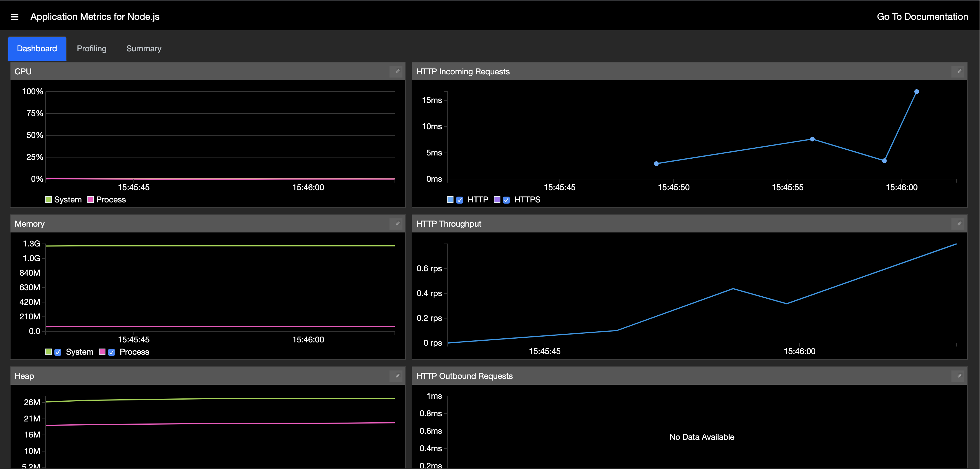Image resolution: width=980 pixels, height=469 pixels.
Task: Toggle the HTTP series checkbox
Action: tap(460, 200)
